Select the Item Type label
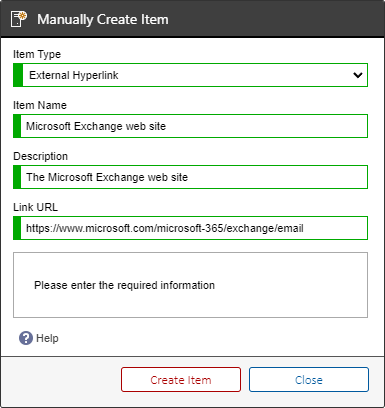 pyautogui.click(x=37, y=54)
